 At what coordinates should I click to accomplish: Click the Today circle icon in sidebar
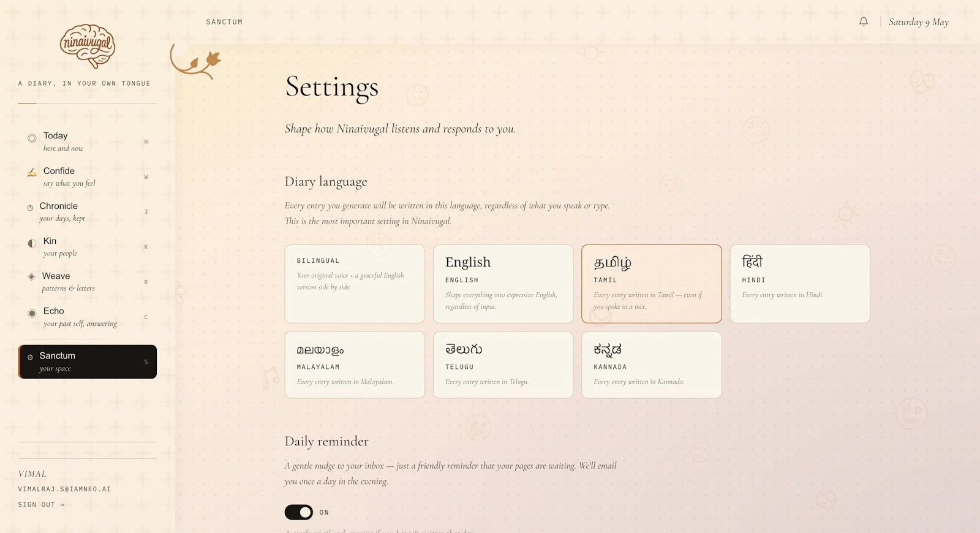32,138
